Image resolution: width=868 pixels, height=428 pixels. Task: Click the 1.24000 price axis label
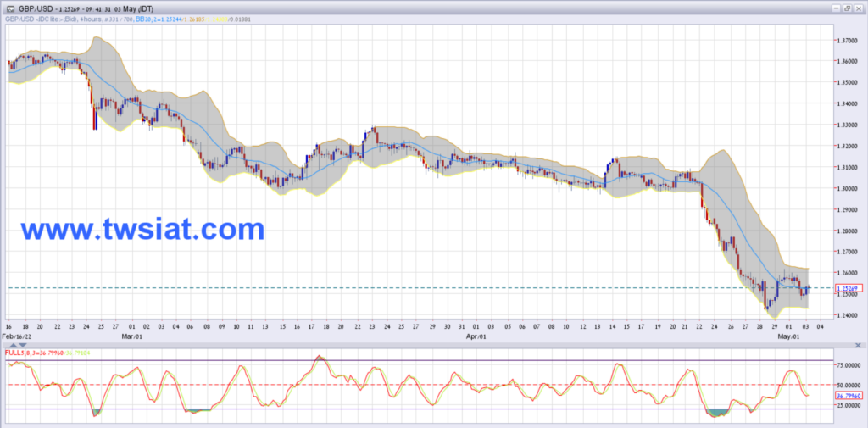846,315
